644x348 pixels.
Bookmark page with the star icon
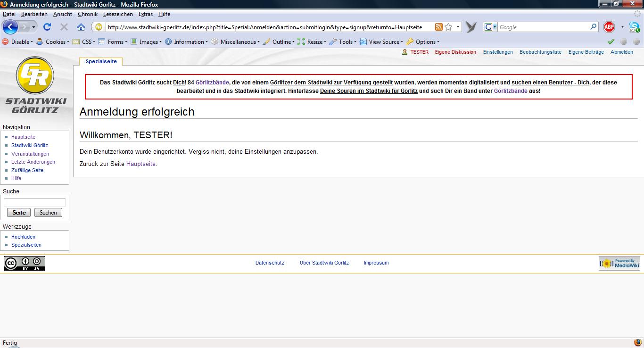[448, 27]
